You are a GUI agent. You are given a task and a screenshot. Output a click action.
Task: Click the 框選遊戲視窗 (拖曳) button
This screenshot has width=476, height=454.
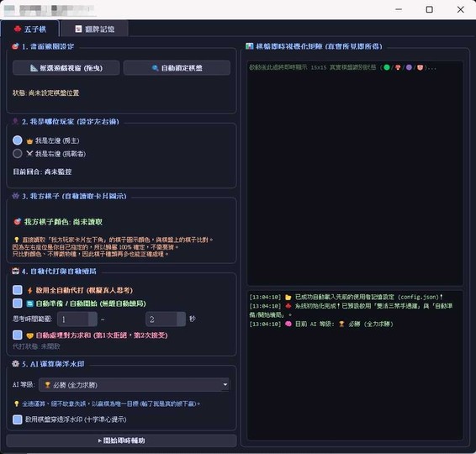[66, 68]
